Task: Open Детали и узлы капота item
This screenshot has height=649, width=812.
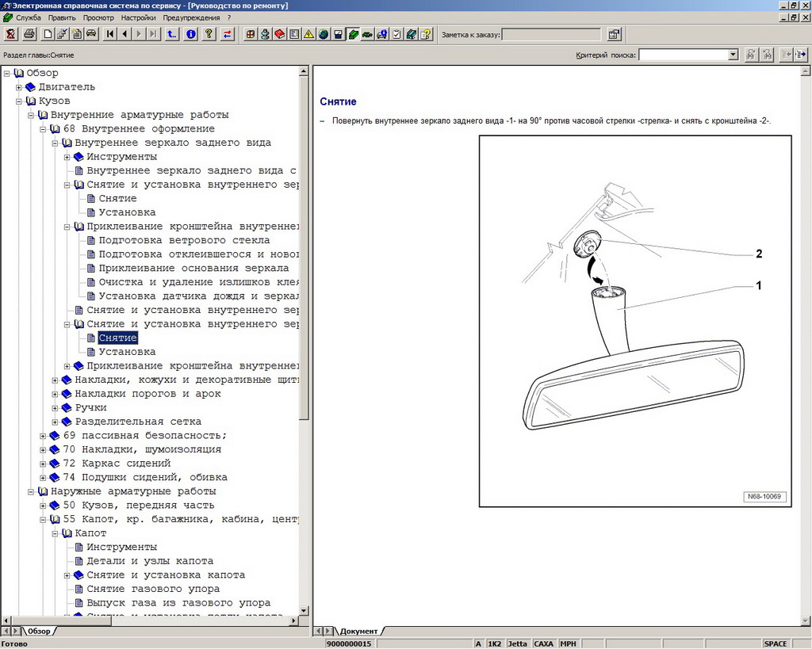Action: [150, 561]
